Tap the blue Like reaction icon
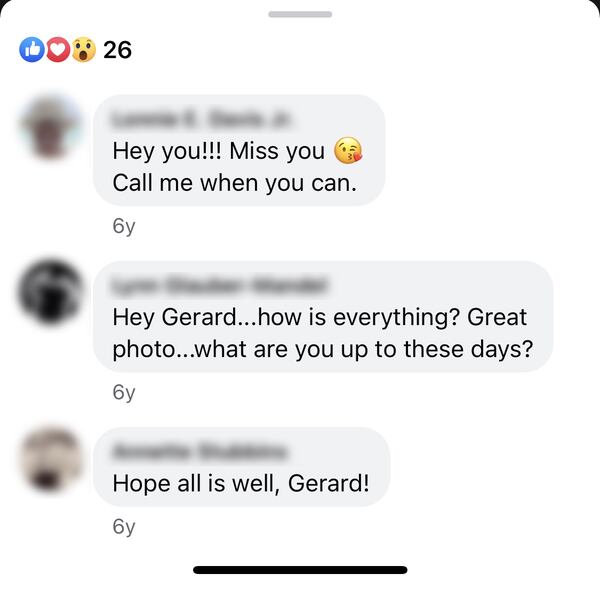The height and width of the screenshot is (598, 600). [32, 50]
